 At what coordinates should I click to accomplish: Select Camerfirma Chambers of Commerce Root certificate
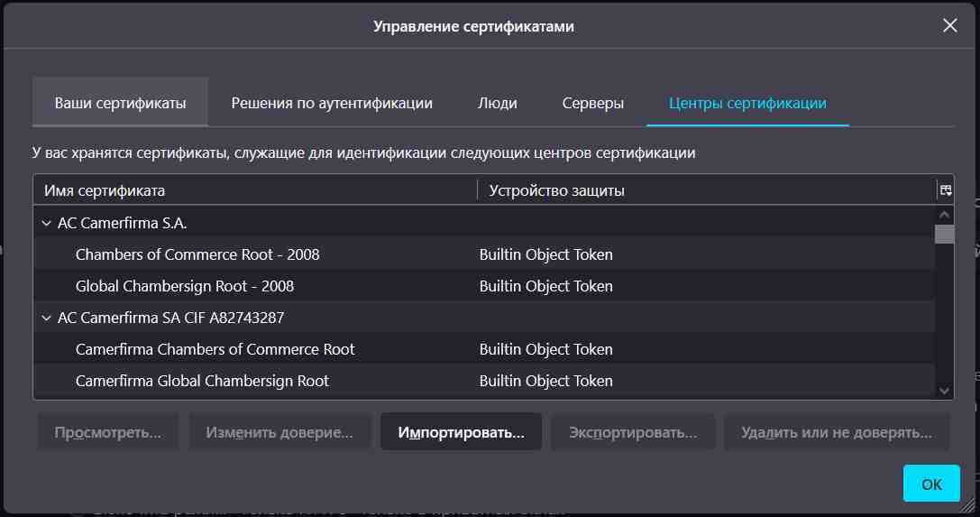pyautogui.click(x=484, y=349)
